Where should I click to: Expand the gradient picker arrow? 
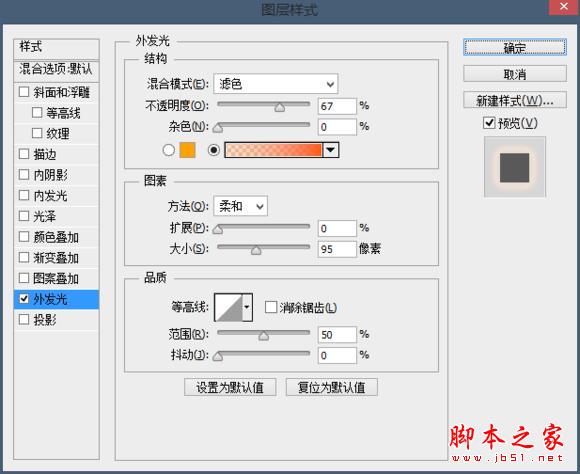click(x=331, y=150)
